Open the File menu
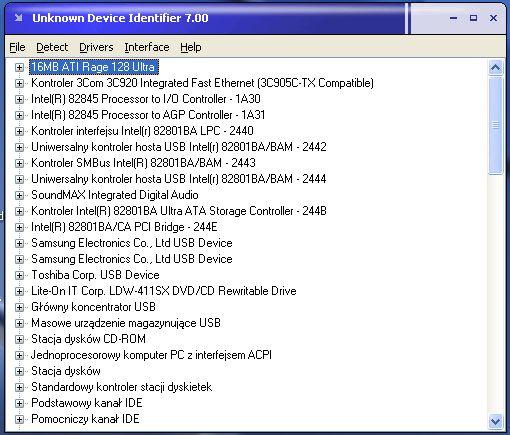 coord(17,47)
